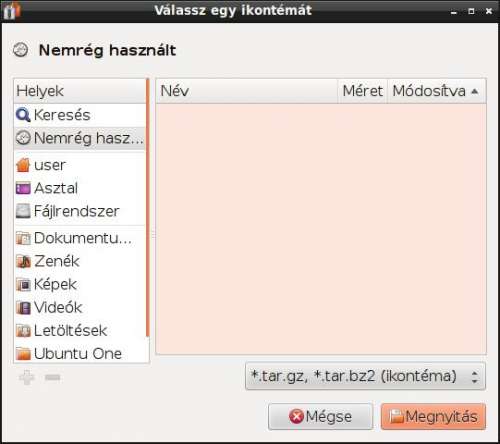Click the Keresés magnifier icon

tap(23, 115)
